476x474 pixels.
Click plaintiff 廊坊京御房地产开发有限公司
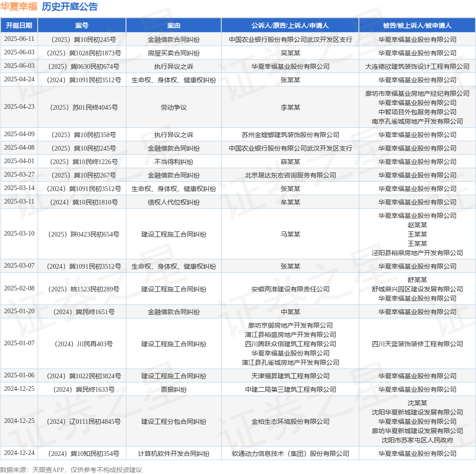(290, 325)
